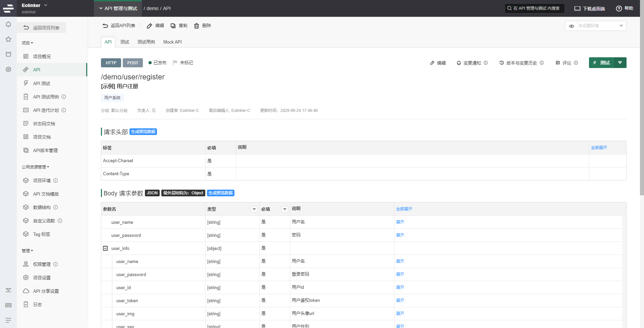
Task: Collapse the user_info object row
Action: 105,248
